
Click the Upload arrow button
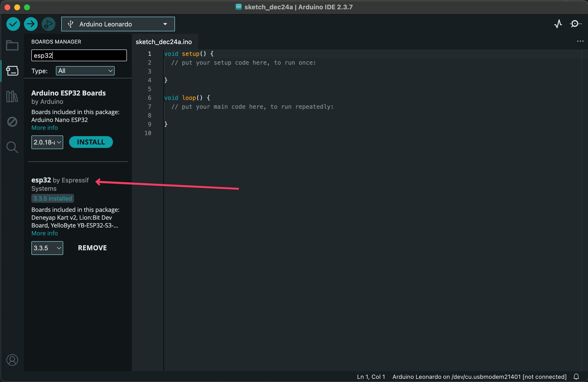click(x=31, y=24)
